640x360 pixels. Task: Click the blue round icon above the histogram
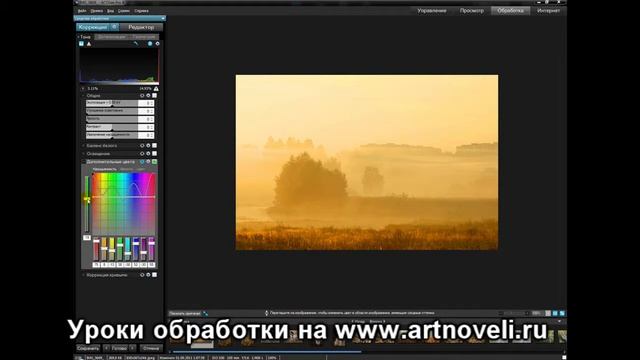pyautogui.click(x=150, y=44)
